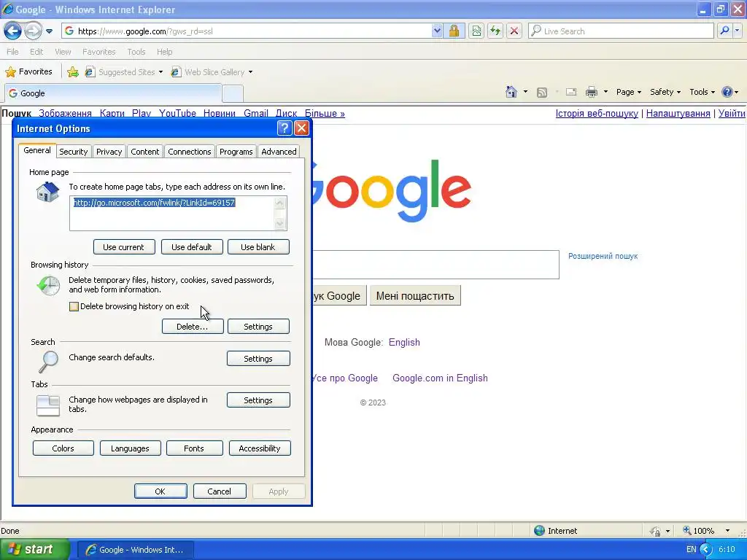
Task: Expand the address bar URL dropdown
Action: [x=437, y=31]
